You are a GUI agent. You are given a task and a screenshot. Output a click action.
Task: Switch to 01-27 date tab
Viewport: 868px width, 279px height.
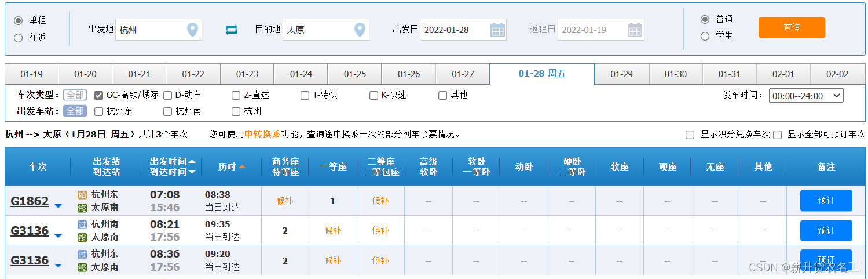pyautogui.click(x=463, y=74)
